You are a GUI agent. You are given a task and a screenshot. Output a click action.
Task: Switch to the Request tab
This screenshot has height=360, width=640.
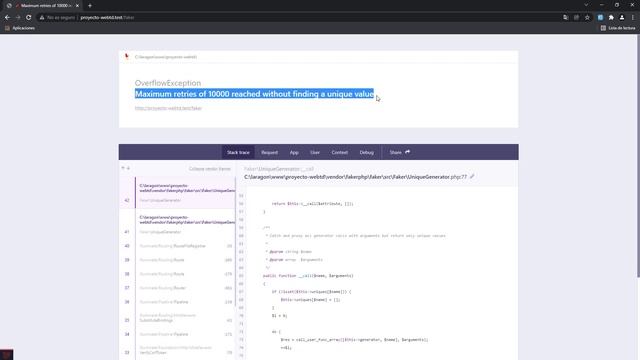269,152
